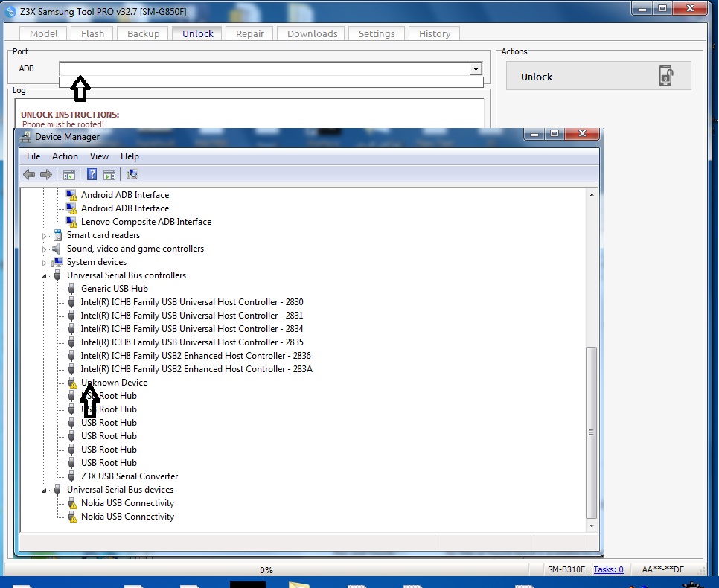Open the Backup tab
719x588 pixels.
click(x=143, y=33)
